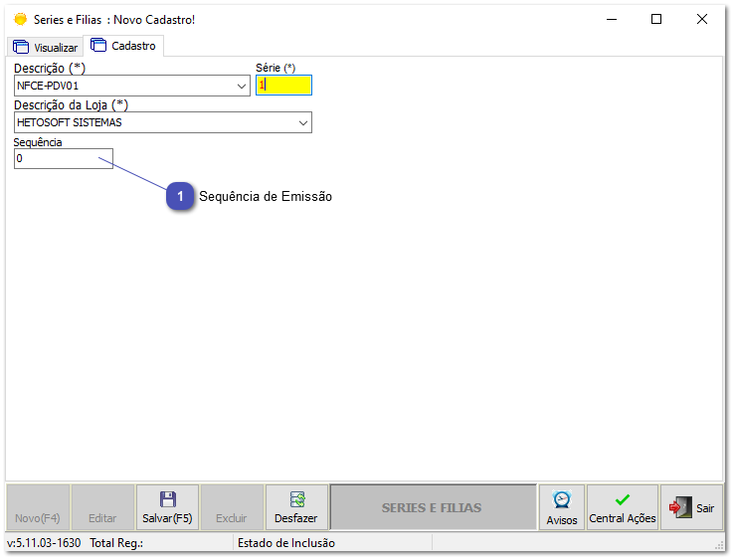
Task: Click the disabled Editar button
Action: pos(102,507)
